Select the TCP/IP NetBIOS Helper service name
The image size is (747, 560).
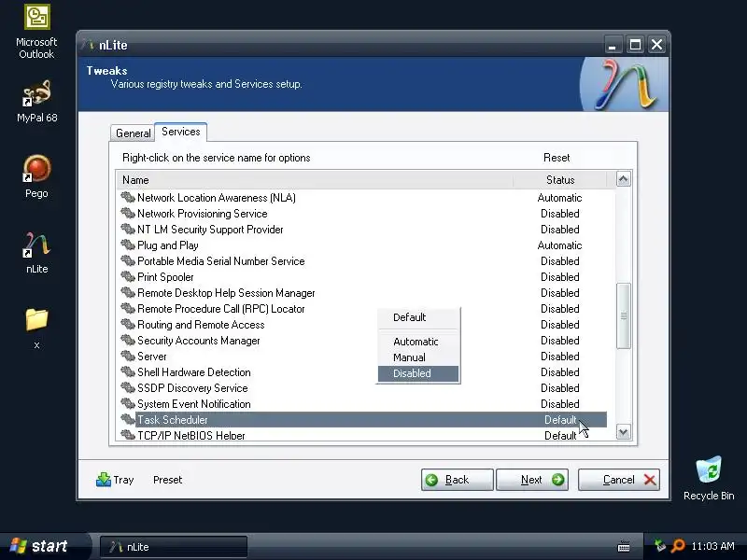click(x=191, y=435)
